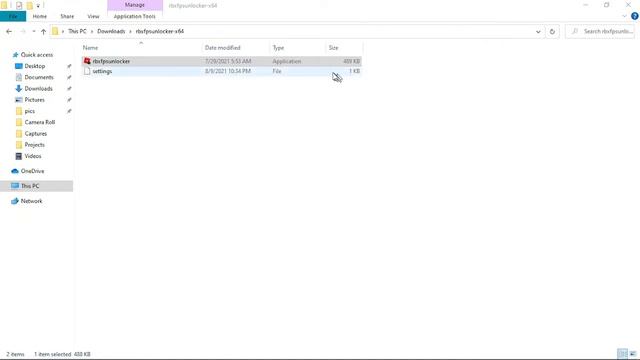Switch to large icons view layout

(633, 354)
